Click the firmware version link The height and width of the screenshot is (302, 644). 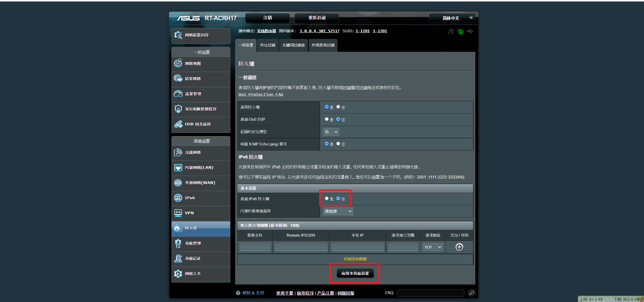coord(319,31)
